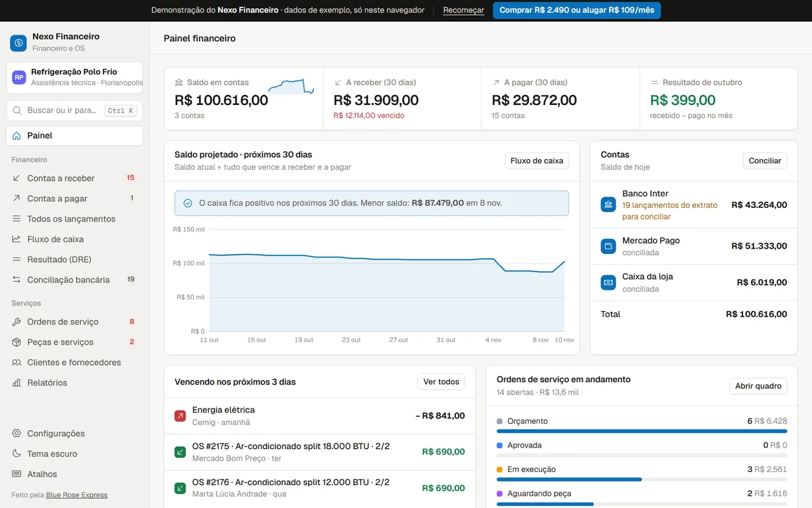Open the Refrigeração Polo Frio company switcher

pos(74,77)
